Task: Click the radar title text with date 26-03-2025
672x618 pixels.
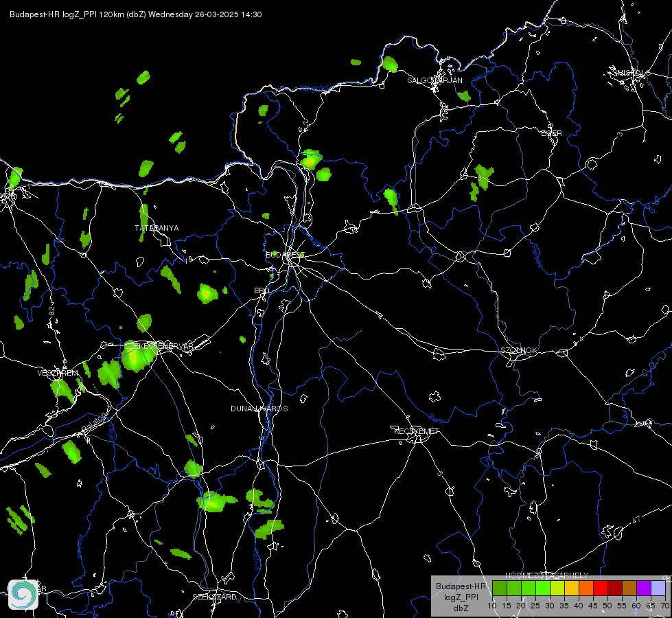Action: tap(136, 14)
